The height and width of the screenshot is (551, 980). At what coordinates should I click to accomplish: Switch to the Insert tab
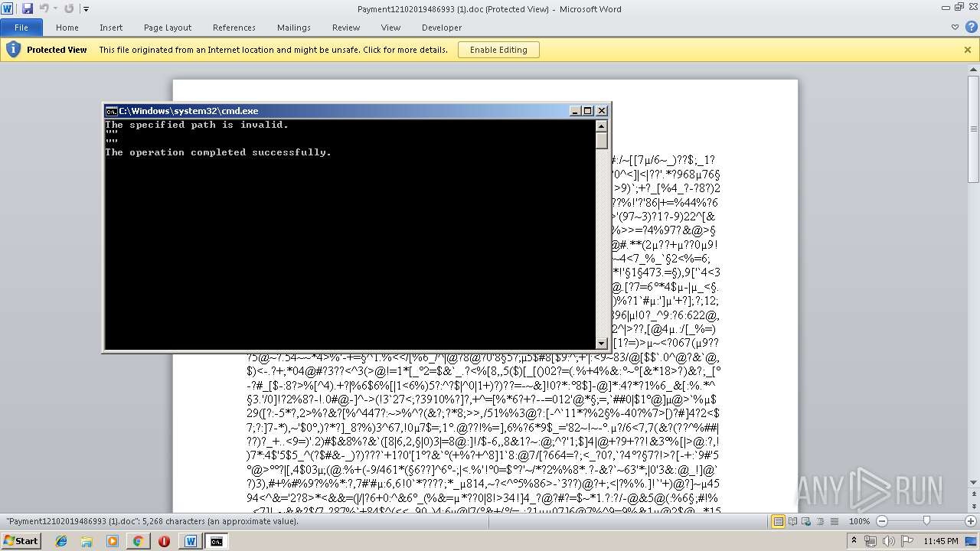tap(111, 28)
